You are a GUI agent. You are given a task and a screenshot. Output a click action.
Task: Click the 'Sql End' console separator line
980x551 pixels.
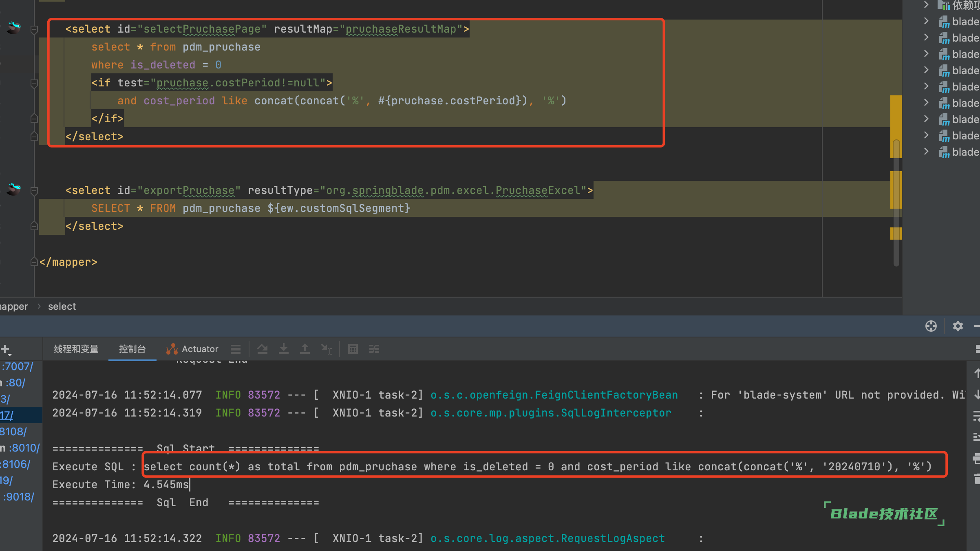(x=186, y=503)
